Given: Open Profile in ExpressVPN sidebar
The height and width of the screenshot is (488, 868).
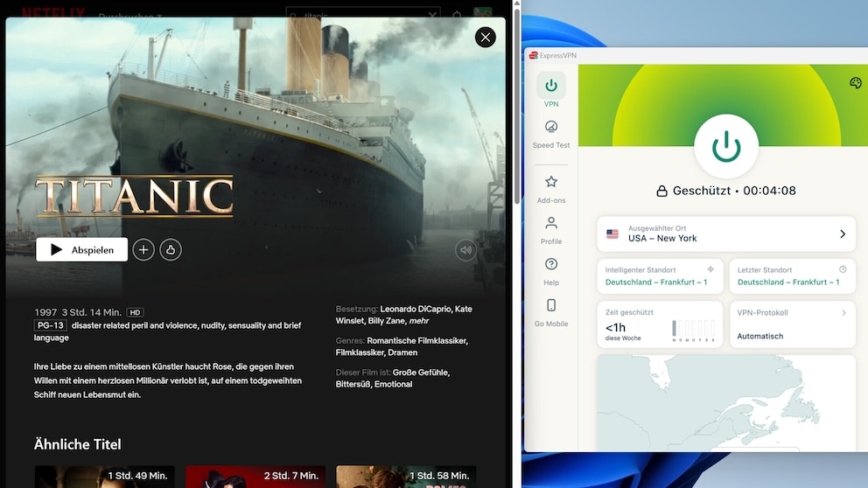Looking at the screenshot, I should 550,231.
